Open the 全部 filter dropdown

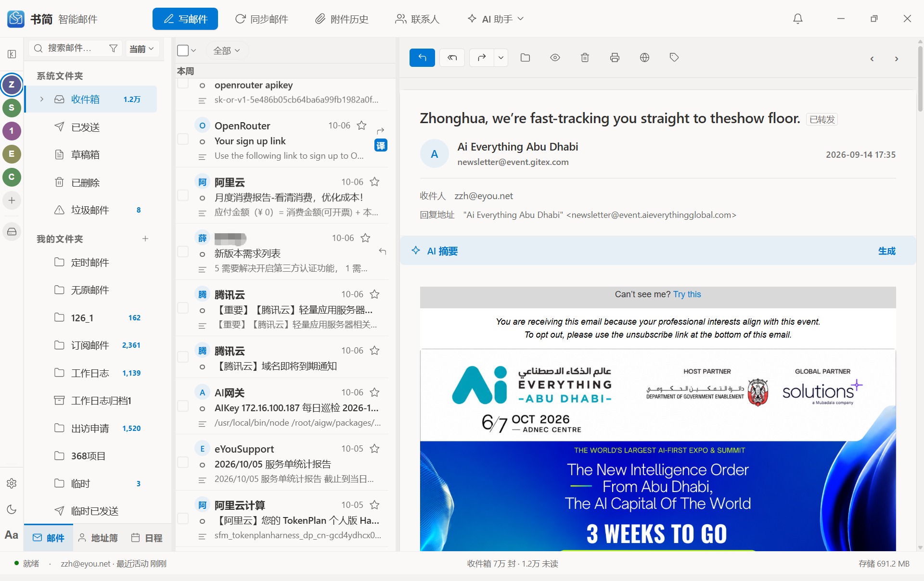click(227, 51)
